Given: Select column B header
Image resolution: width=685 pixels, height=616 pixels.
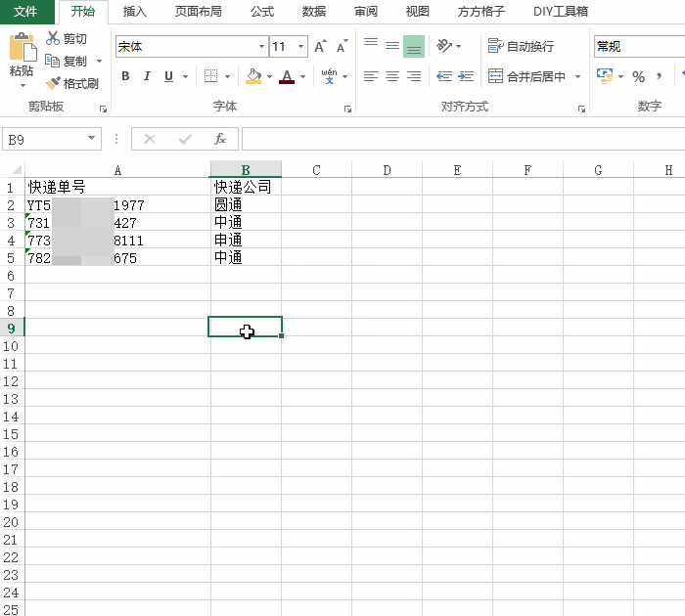Looking at the screenshot, I should click(x=246, y=169).
